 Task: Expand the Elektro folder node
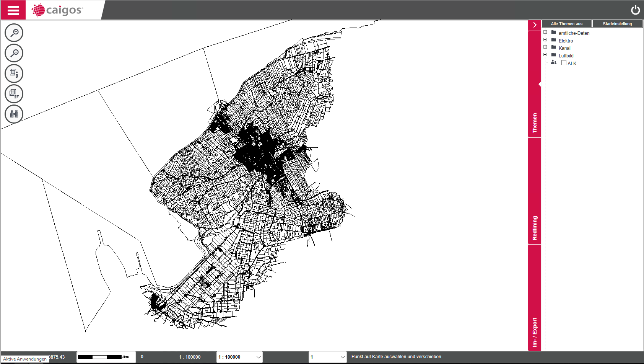545,40
